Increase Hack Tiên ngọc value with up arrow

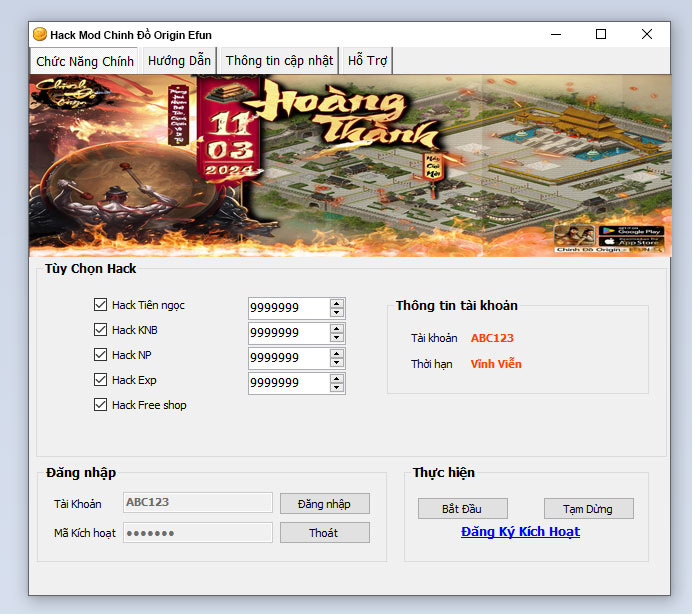click(337, 303)
